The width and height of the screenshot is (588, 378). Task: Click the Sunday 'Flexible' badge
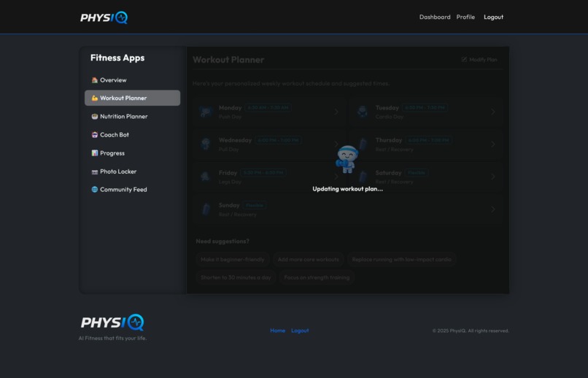pyautogui.click(x=255, y=206)
